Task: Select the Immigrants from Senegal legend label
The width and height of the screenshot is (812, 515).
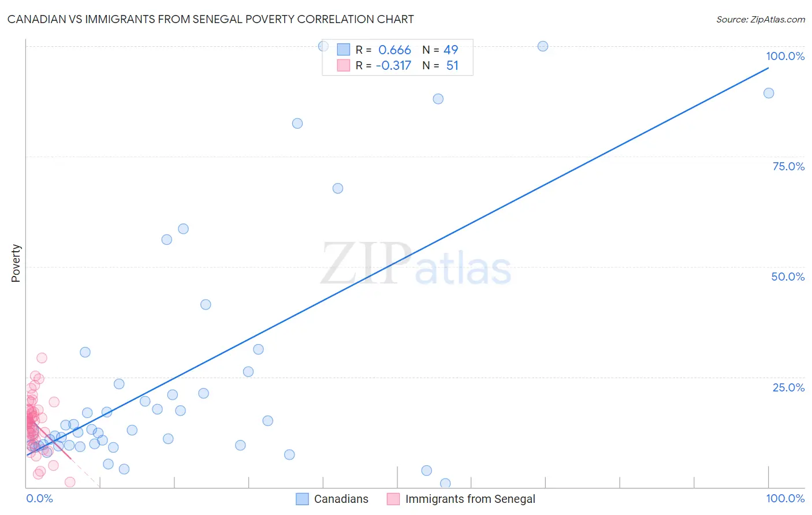Action: (470, 499)
